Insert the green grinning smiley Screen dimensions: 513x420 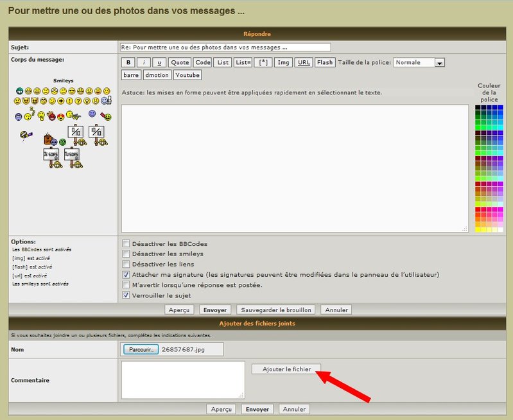(x=20, y=91)
